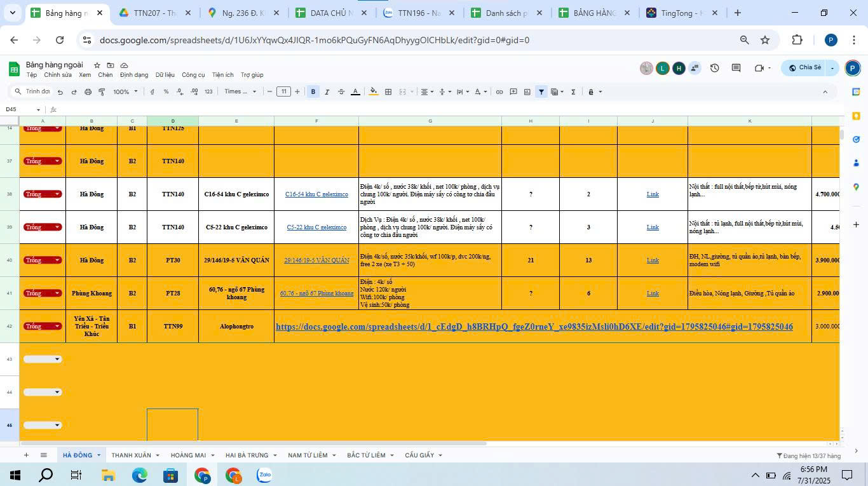The width and height of the screenshot is (868, 486).
Task: Click the print icon in toolbar
Action: tap(88, 92)
